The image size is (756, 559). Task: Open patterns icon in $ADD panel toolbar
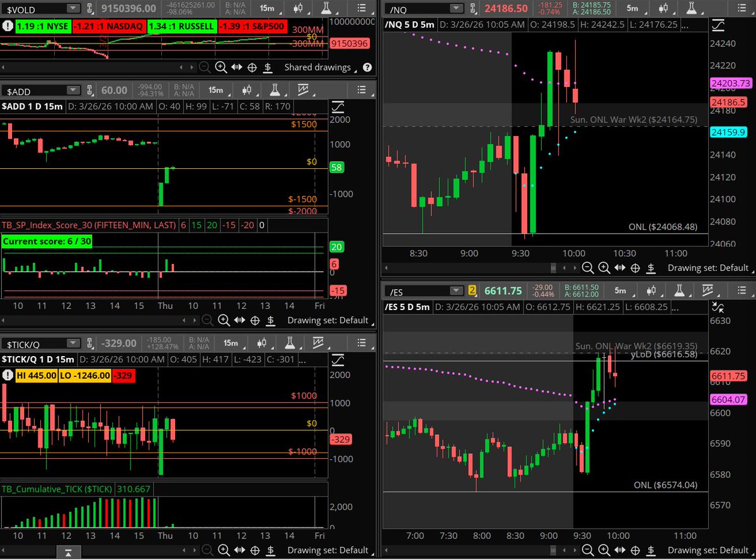click(302, 90)
